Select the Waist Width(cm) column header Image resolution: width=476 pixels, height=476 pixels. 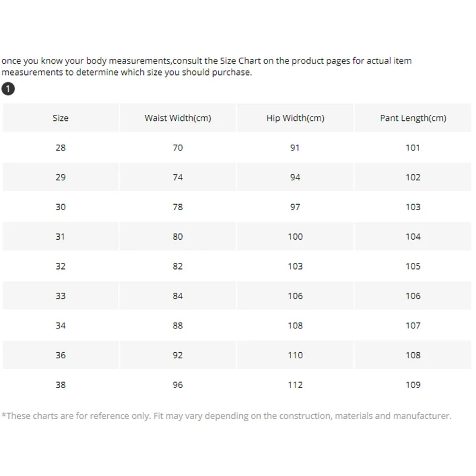[x=178, y=118]
